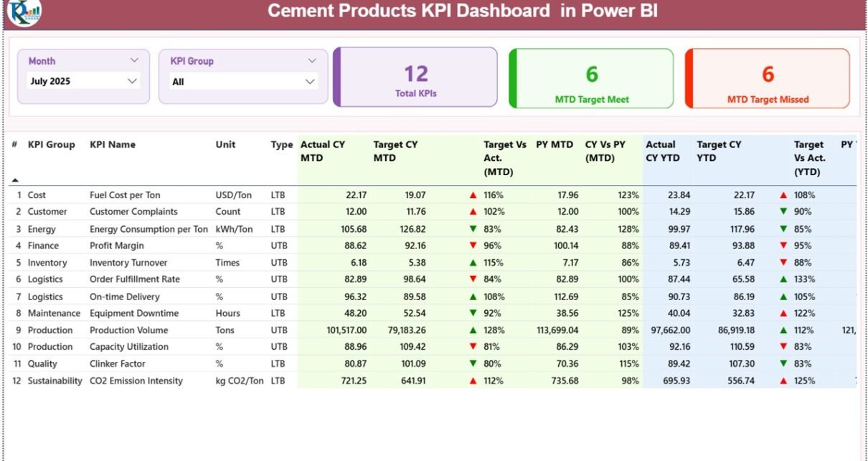Click the MTD Target Meet card
Screen dimensions: 868x461
coord(592,78)
